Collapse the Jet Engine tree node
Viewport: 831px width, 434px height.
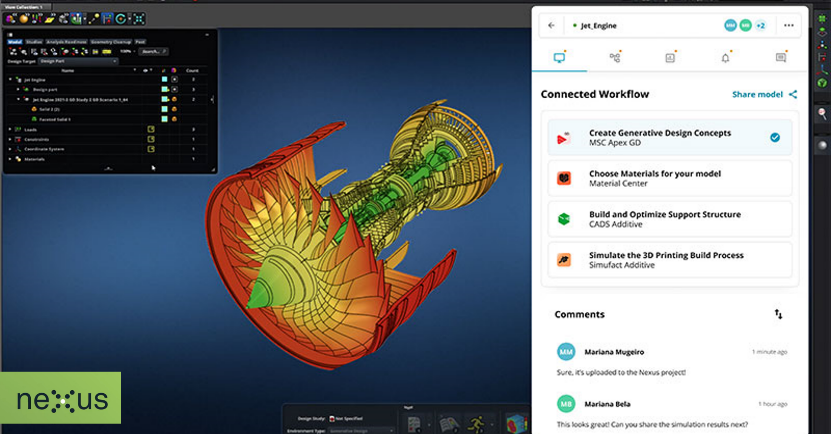(x=10, y=79)
